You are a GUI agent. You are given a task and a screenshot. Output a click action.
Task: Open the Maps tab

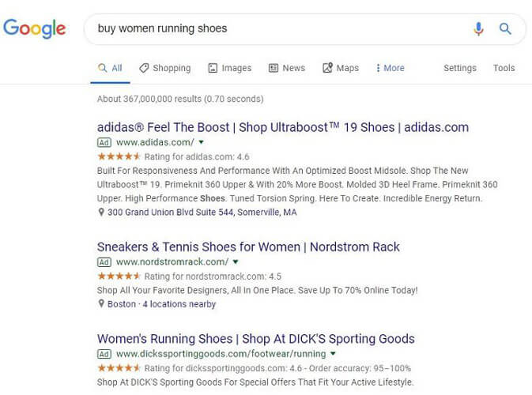point(341,68)
